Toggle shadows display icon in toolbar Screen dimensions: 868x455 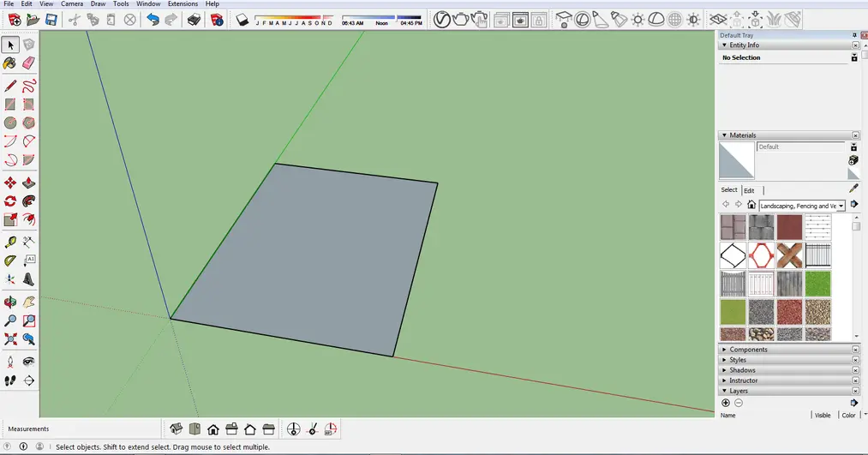[242, 21]
